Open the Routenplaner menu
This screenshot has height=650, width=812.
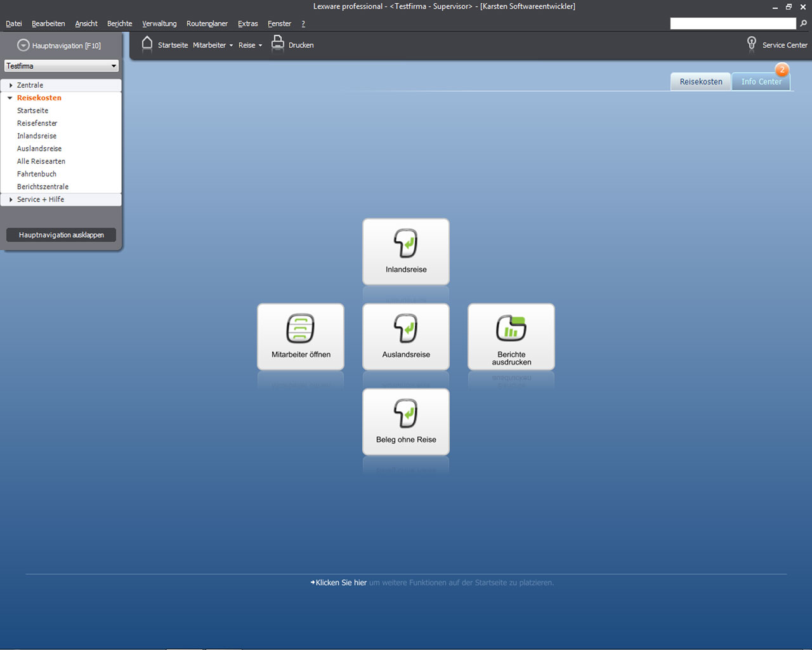[x=207, y=23]
